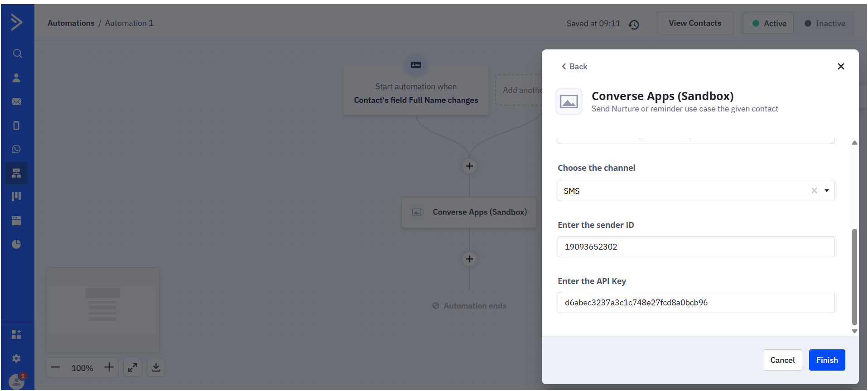Add a step below the trigger node
Screen dimensions: 868x391
pos(469,166)
